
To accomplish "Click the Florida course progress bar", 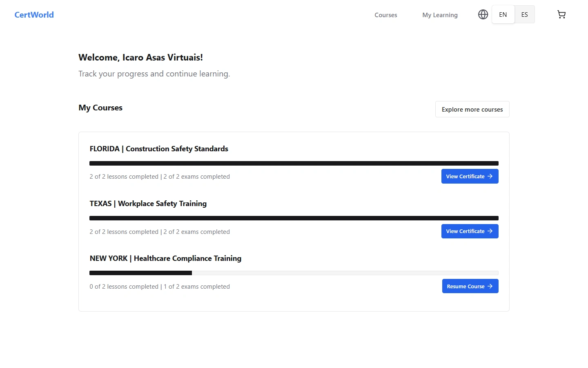I will point(294,163).
